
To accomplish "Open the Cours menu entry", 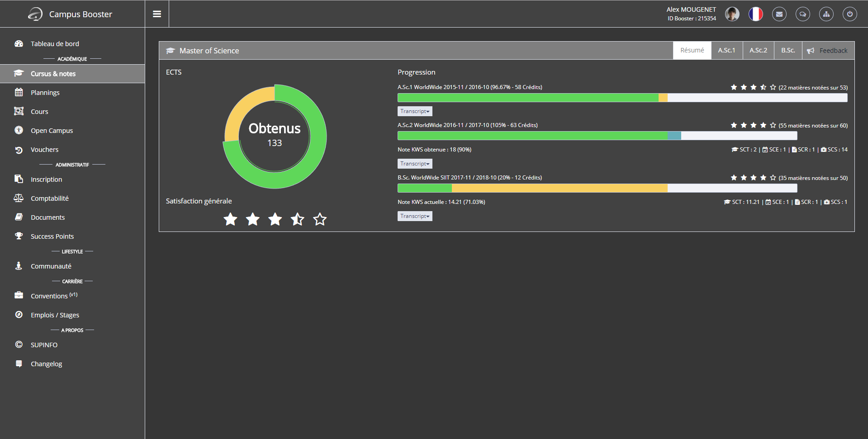I will [x=39, y=112].
